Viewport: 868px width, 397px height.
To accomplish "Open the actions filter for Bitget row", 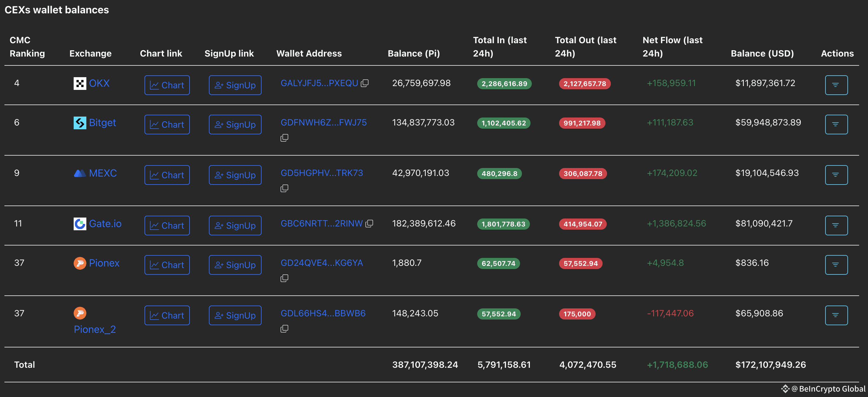I will [x=836, y=124].
